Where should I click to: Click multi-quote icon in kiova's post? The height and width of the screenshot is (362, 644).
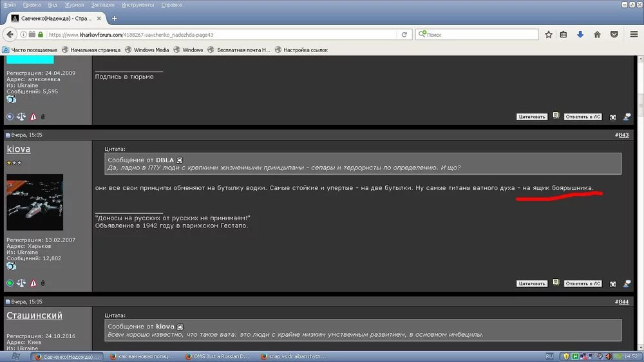click(x=556, y=283)
